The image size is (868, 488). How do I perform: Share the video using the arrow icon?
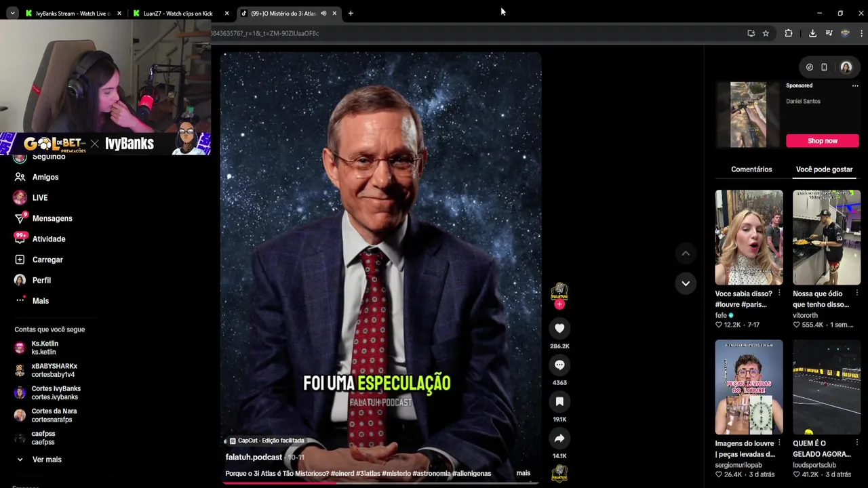(559, 439)
